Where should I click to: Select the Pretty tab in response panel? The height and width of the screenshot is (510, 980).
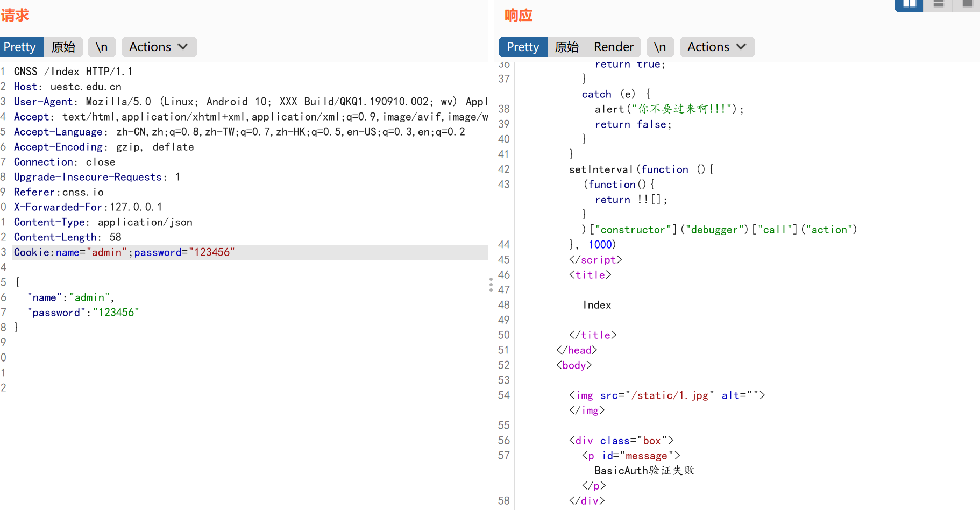tap(523, 47)
